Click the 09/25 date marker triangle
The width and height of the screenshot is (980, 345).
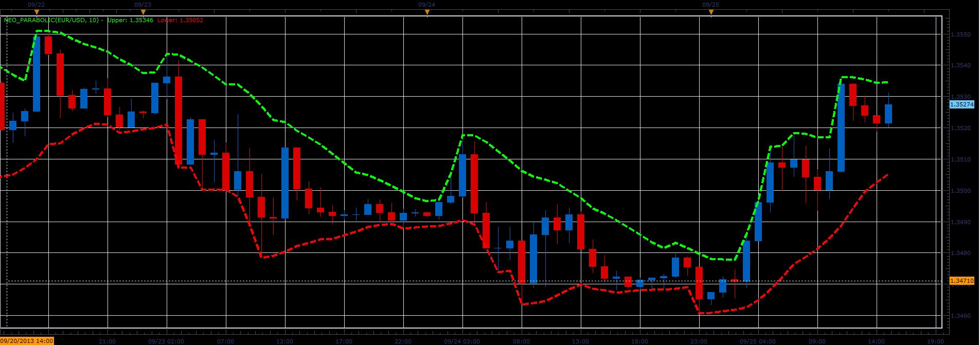(x=711, y=12)
